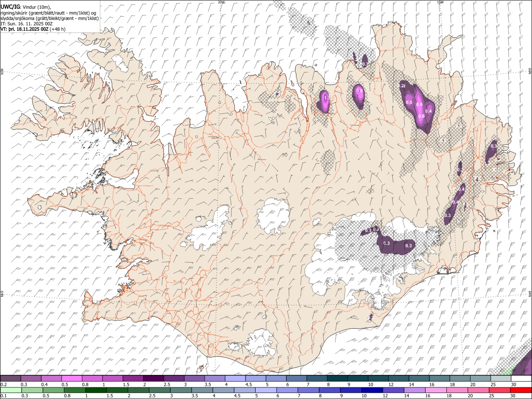
Task: Select bright pink snow swatch labelled 0.5
Action: 71,379
